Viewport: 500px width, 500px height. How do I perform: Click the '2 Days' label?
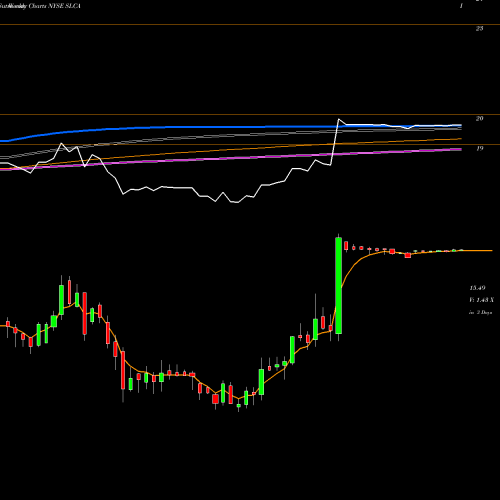(x=484, y=313)
